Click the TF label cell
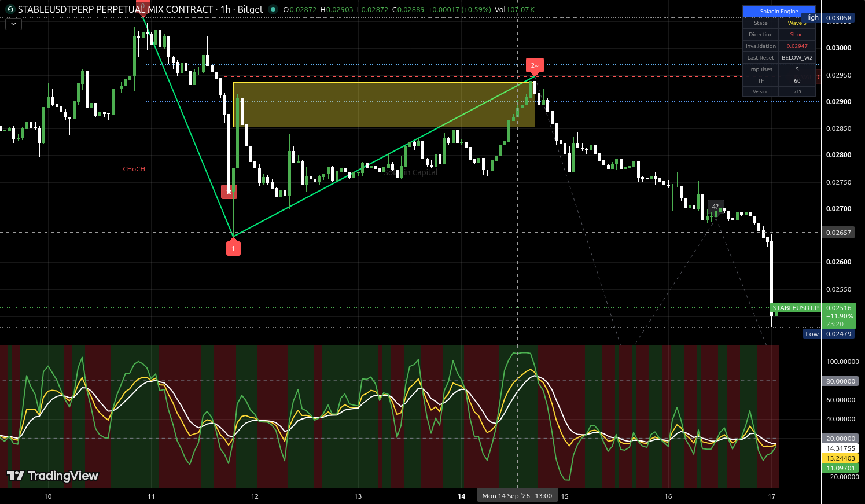 pos(761,81)
